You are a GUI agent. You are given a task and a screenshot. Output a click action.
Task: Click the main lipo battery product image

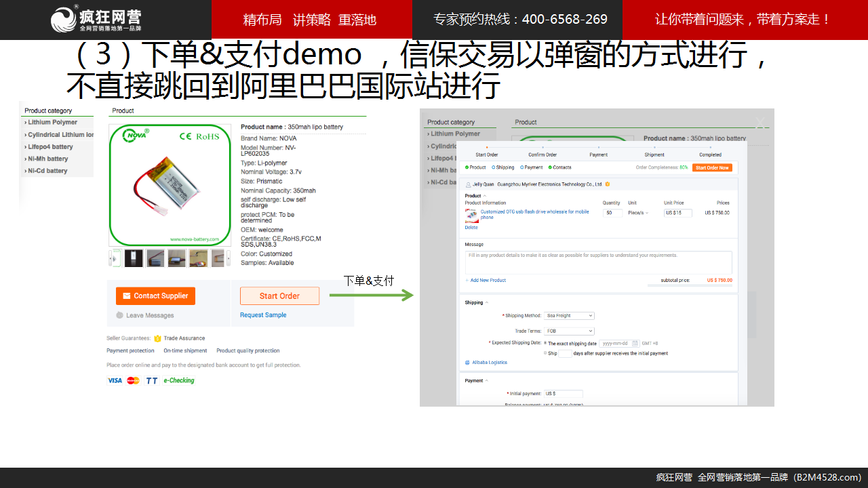pyautogui.click(x=170, y=185)
